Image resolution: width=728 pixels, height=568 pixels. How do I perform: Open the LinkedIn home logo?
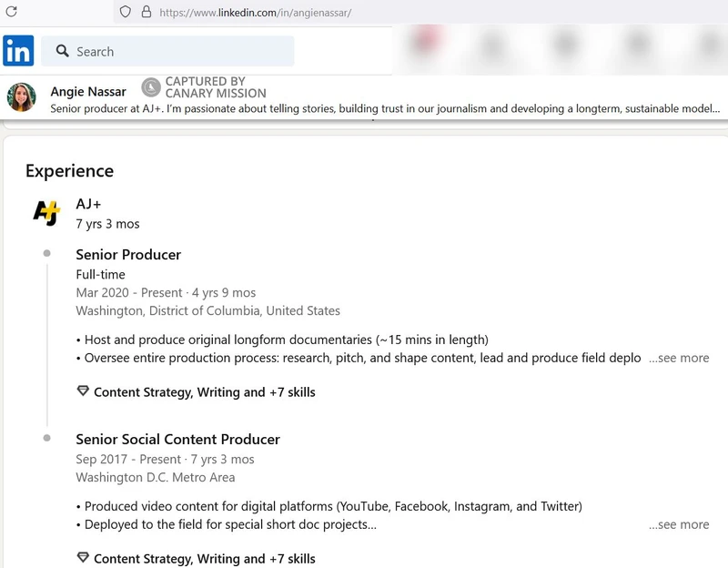pyautogui.click(x=18, y=51)
